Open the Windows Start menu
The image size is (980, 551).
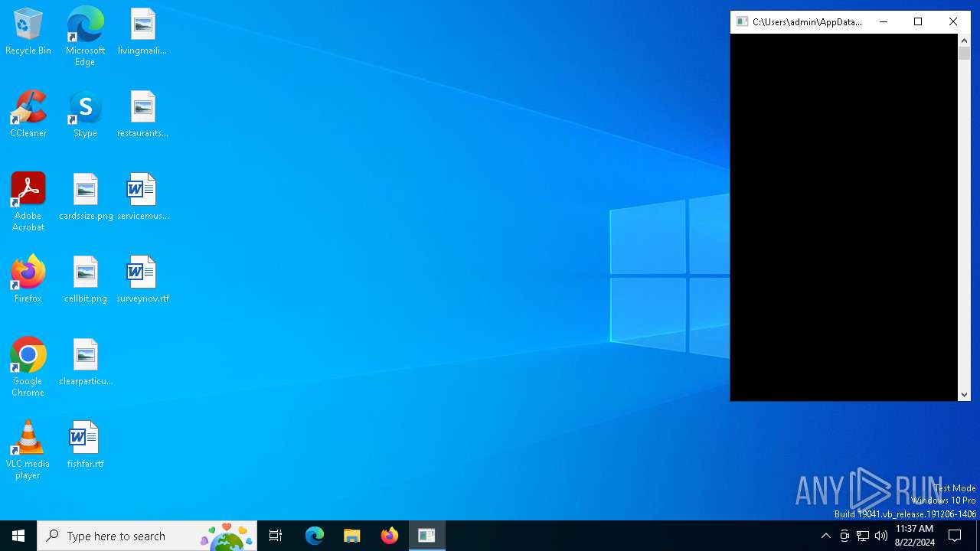[18, 536]
